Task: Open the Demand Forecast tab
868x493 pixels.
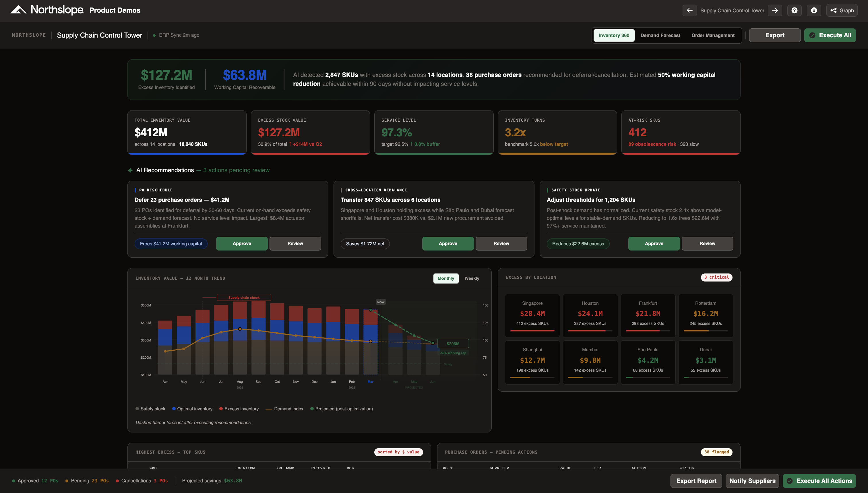Action: tap(660, 35)
